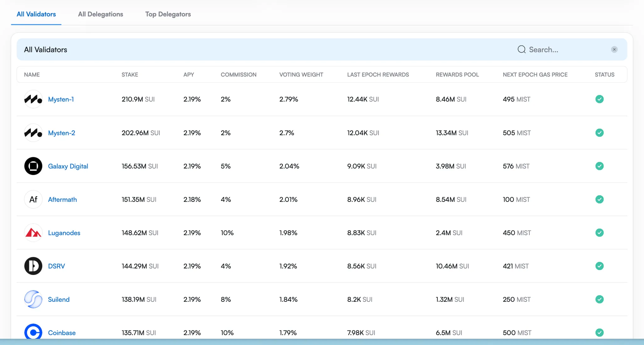Select the All Validators tab

[36, 14]
